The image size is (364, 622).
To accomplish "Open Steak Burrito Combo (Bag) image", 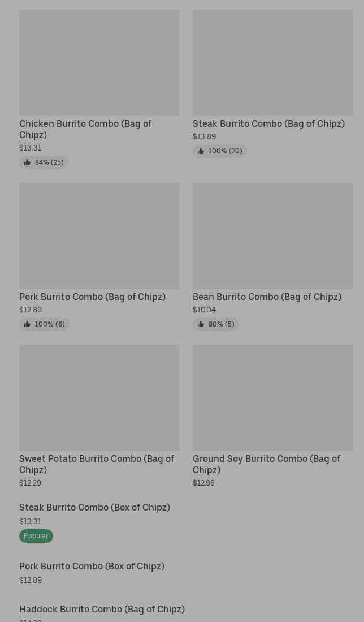I will (272, 63).
